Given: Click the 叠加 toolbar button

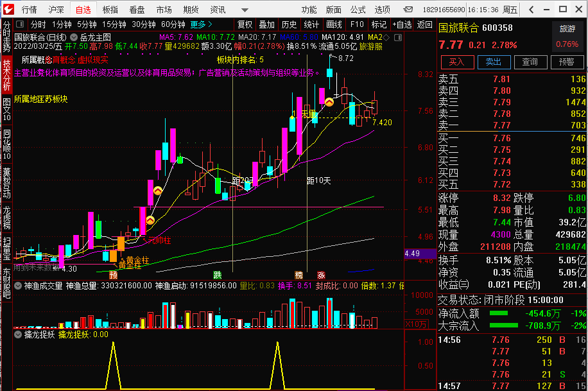Looking at the screenshot, I should coord(266,25).
